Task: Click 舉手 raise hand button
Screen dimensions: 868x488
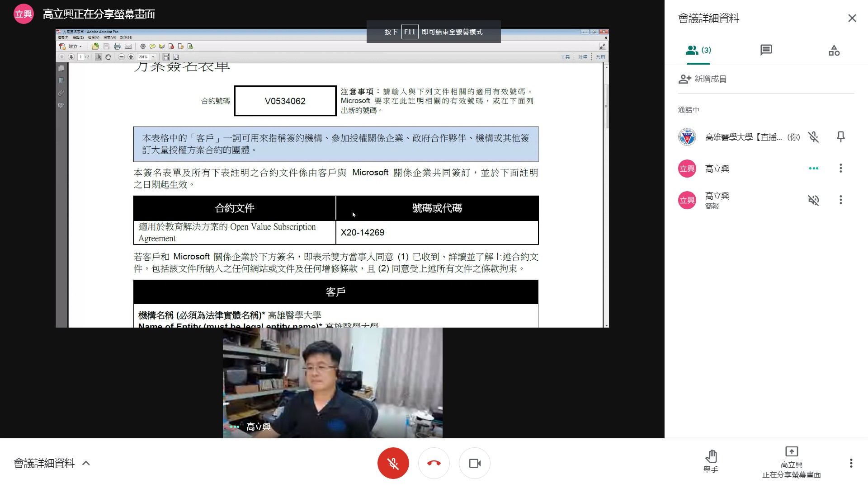Action: tap(711, 461)
